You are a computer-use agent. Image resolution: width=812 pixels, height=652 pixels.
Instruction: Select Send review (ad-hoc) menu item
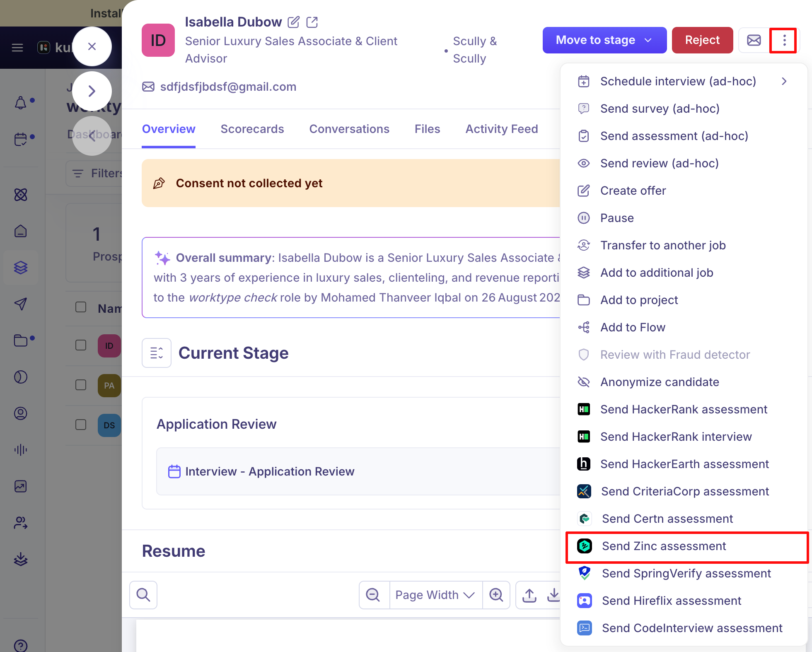[x=684, y=163]
